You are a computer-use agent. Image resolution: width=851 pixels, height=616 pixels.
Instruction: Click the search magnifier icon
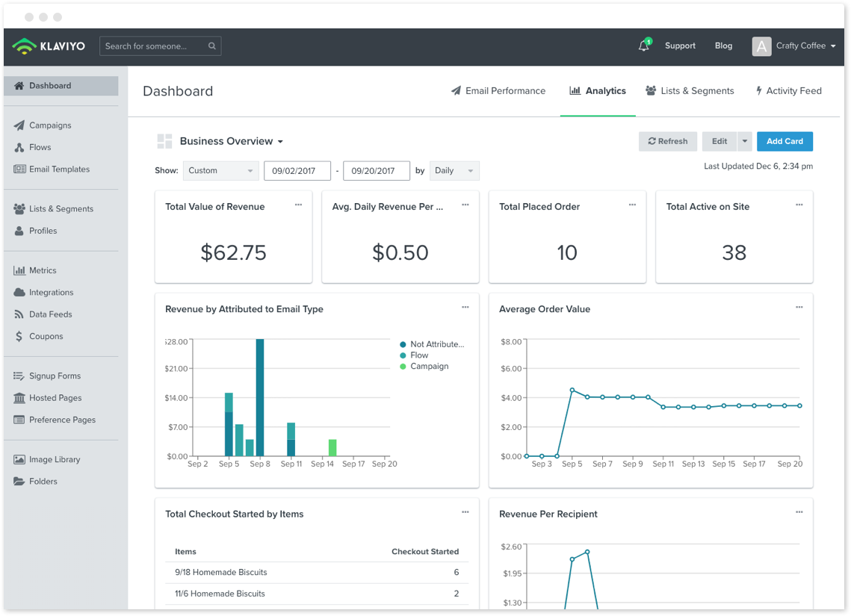click(x=212, y=46)
